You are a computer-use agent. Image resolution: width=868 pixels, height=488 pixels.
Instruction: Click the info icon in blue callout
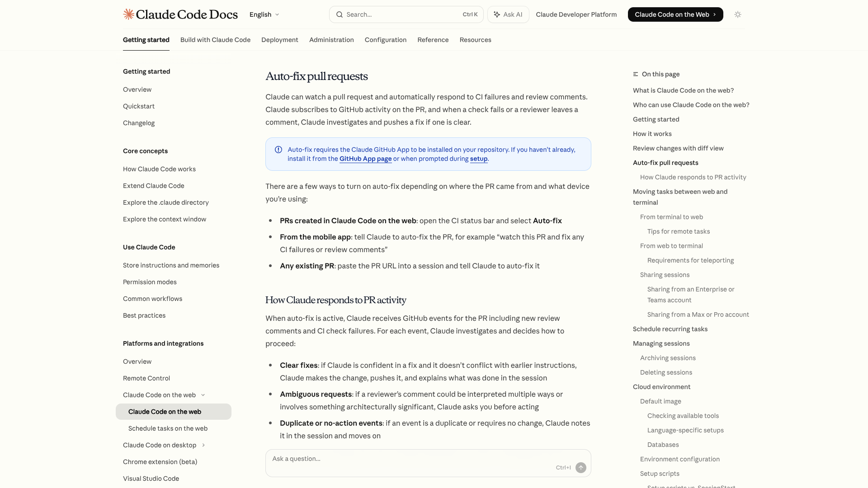click(x=278, y=150)
